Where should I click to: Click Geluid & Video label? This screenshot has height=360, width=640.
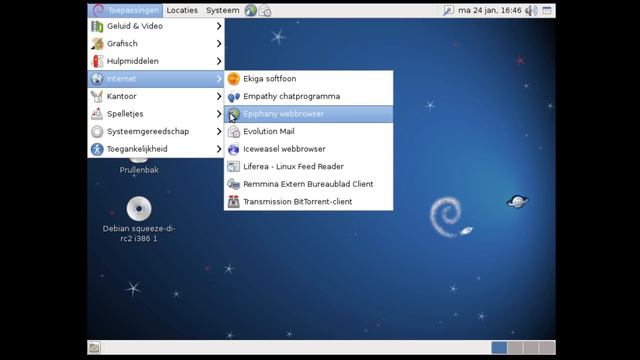tap(135, 26)
